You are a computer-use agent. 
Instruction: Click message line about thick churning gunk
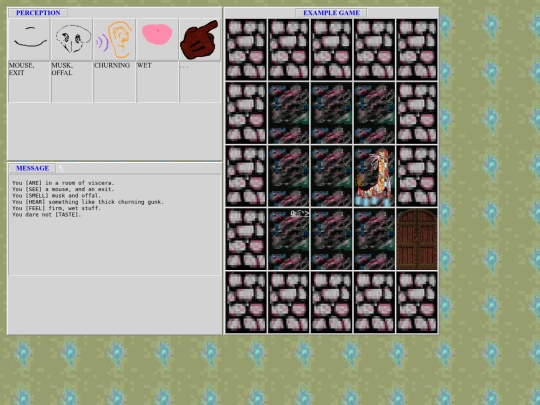88,202
